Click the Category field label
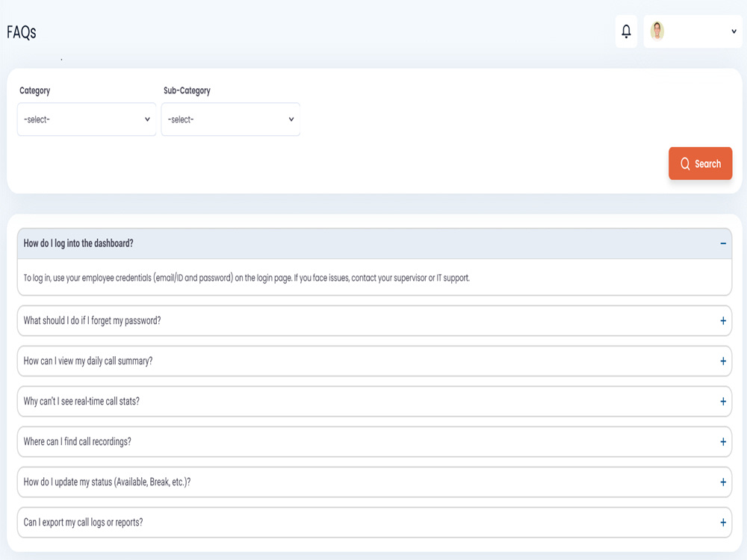 coord(35,90)
